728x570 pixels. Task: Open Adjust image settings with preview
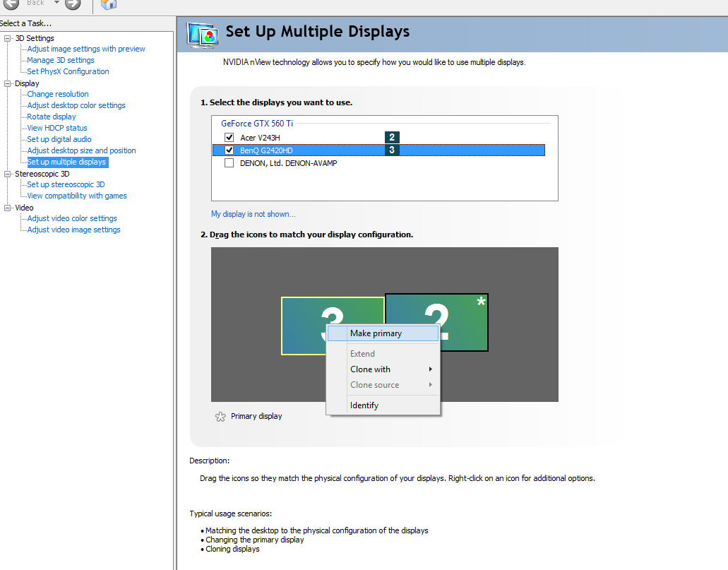[86, 49]
